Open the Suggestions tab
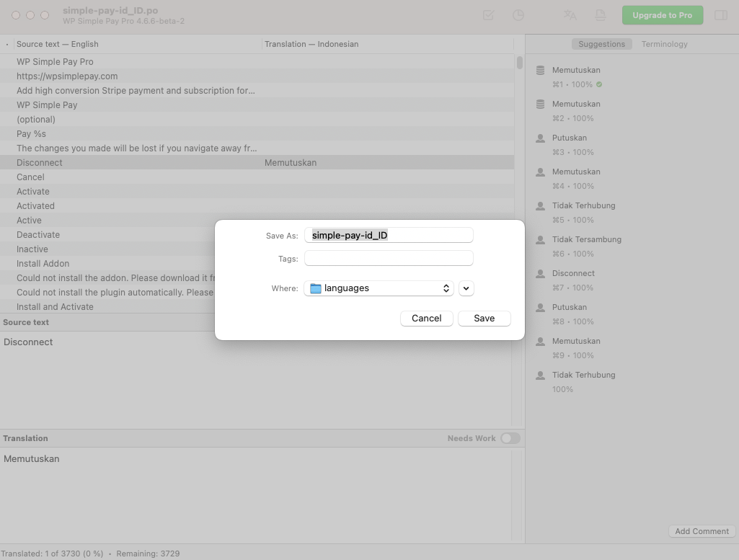This screenshot has height=560, width=739. click(602, 44)
